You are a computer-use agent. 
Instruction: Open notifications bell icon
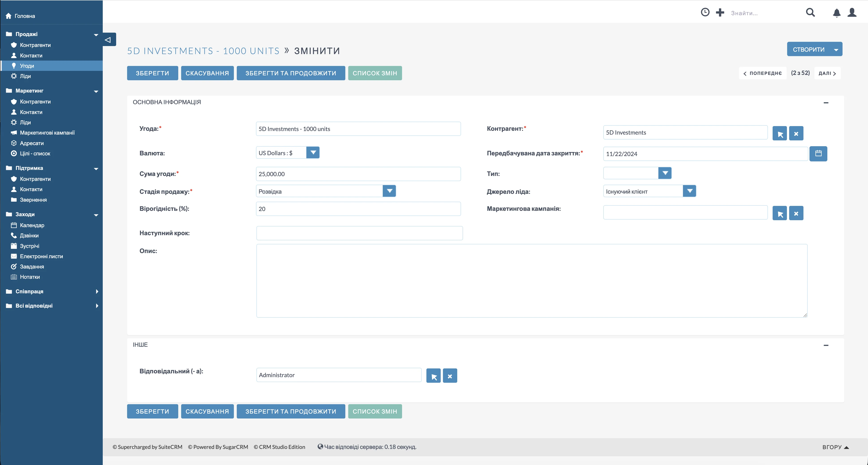pyautogui.click(x=836, y=13)
